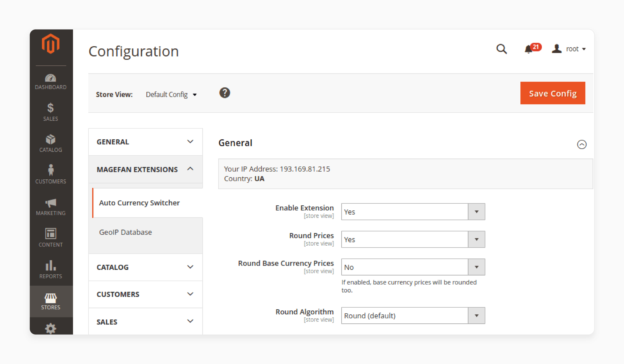Click the Configuration page title

[134, 51]
